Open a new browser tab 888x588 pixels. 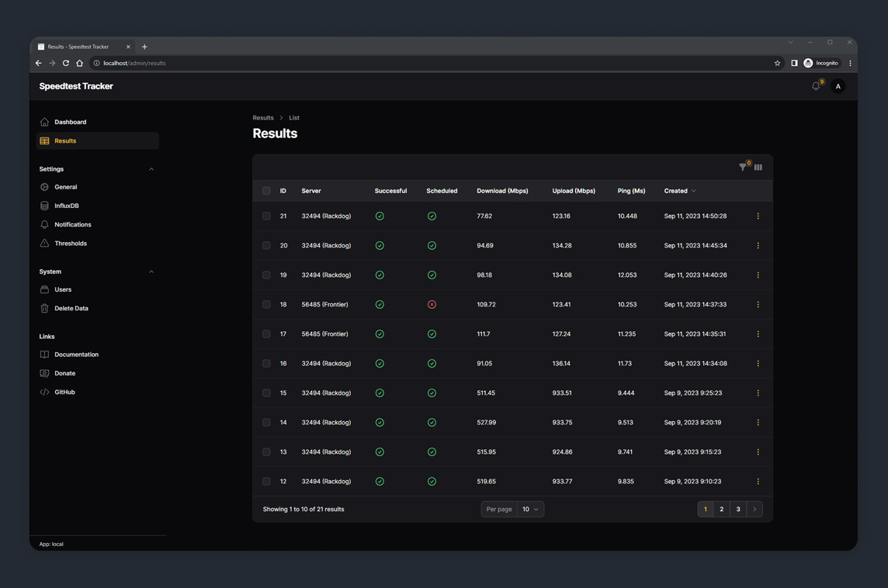(144, 47)
